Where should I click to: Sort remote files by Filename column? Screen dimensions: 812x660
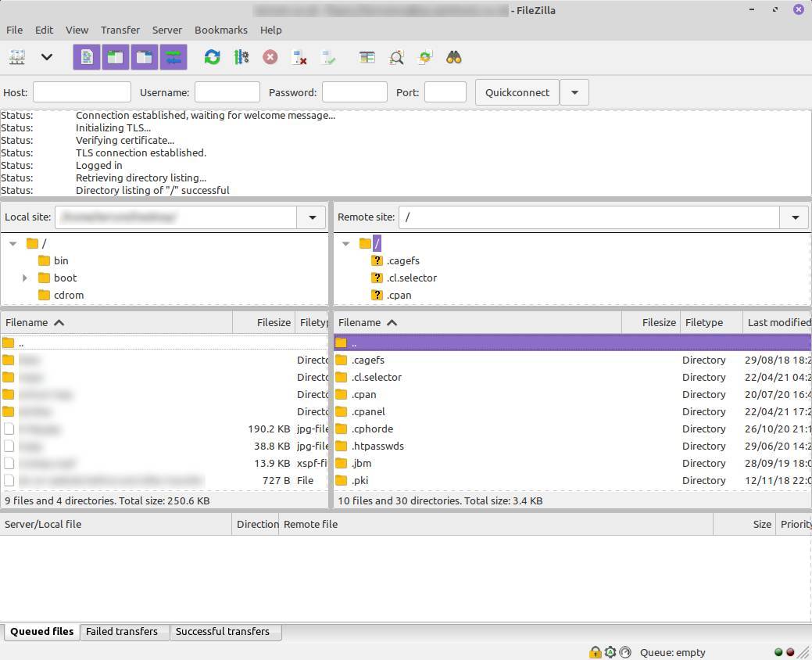tap(478, 322)
